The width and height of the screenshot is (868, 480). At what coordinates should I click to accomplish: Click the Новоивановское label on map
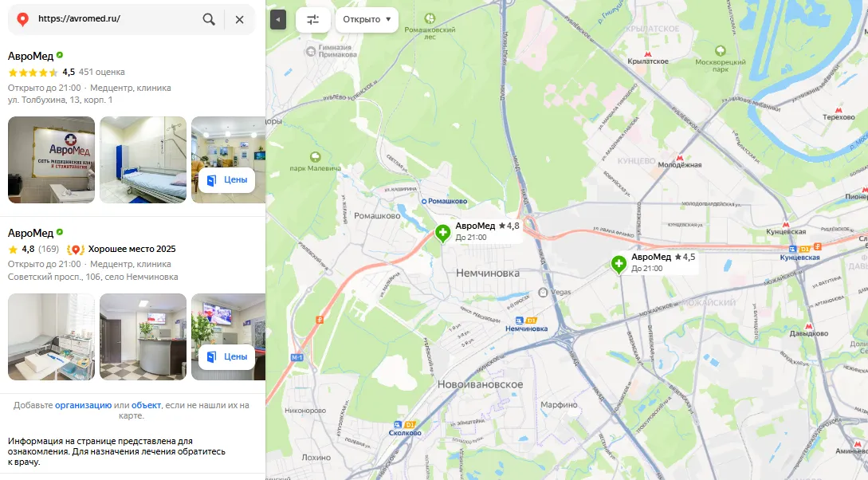[x=480, y=384]
